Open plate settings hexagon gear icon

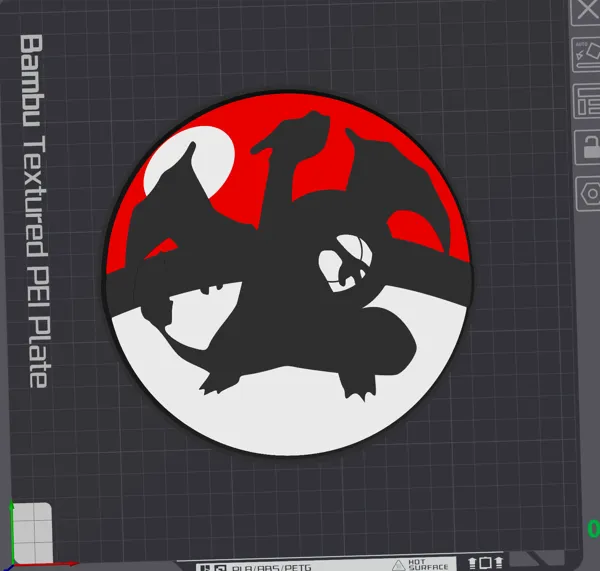(x=589, y=194)
